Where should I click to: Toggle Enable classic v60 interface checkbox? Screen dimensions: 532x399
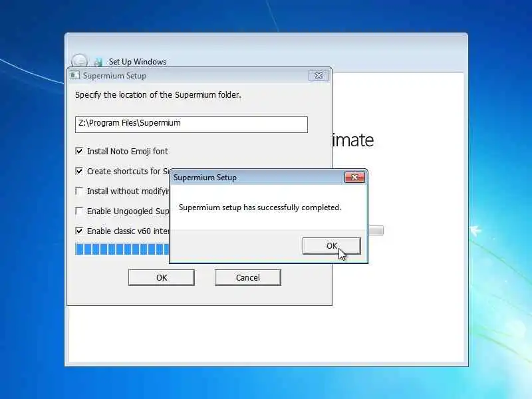coord(79,231)
